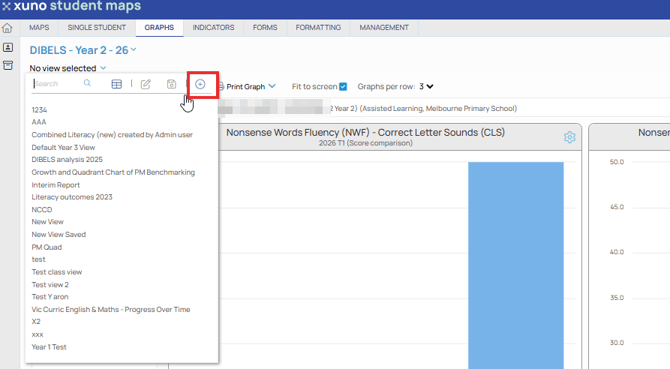Click the Nonsense Words Fluency graph title
This screenshot has height=369, width=670.
click(x=366, y=132)
